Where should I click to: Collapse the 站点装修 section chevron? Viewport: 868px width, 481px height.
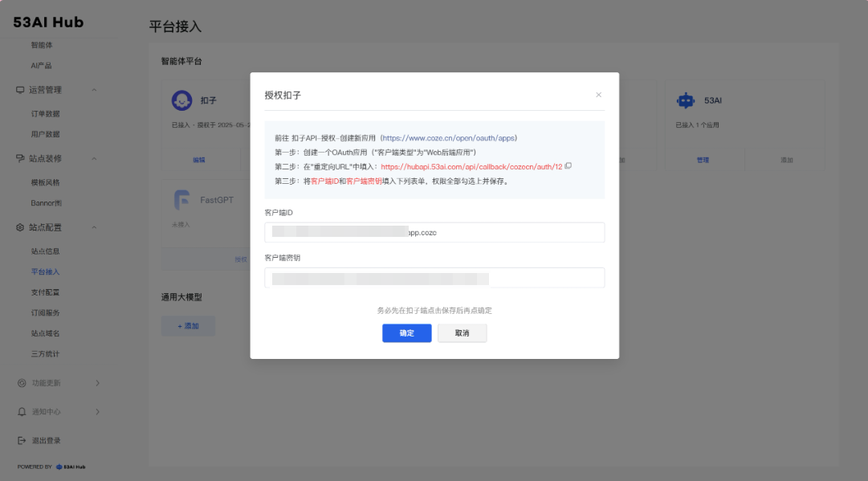point(94,158)
